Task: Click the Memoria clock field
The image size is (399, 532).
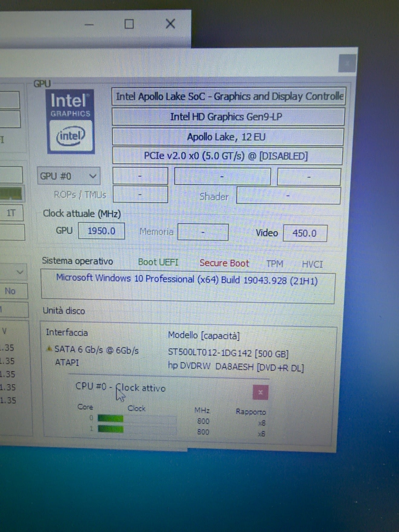Action: pos(203,232)
